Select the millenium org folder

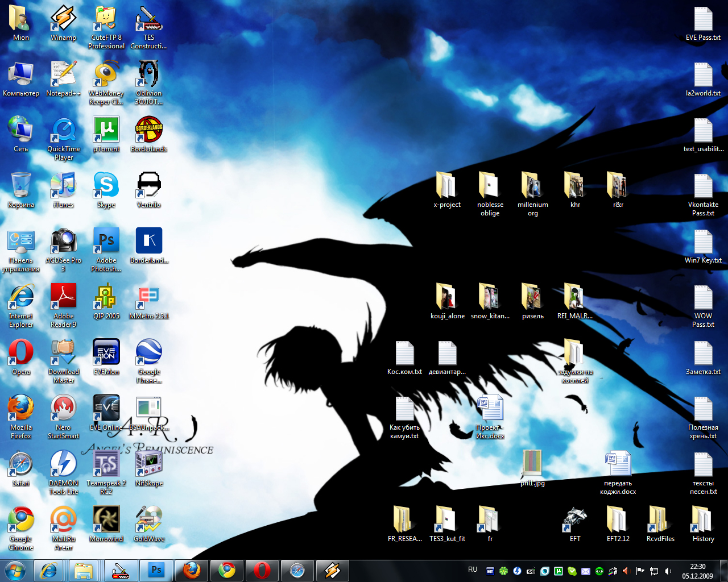click(x=533, y=194)
